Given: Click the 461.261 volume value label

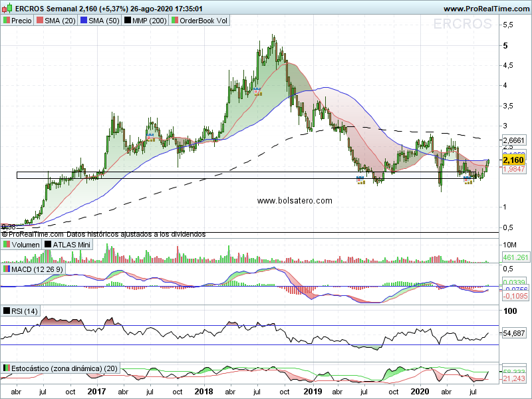Looking at the screenshot, I should tap(515, 257).
